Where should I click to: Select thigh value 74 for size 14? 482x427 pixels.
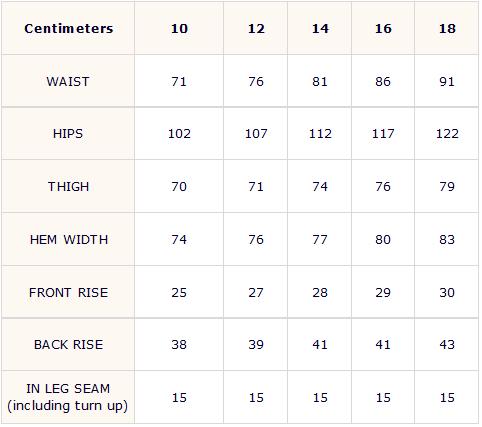point(320,187)
